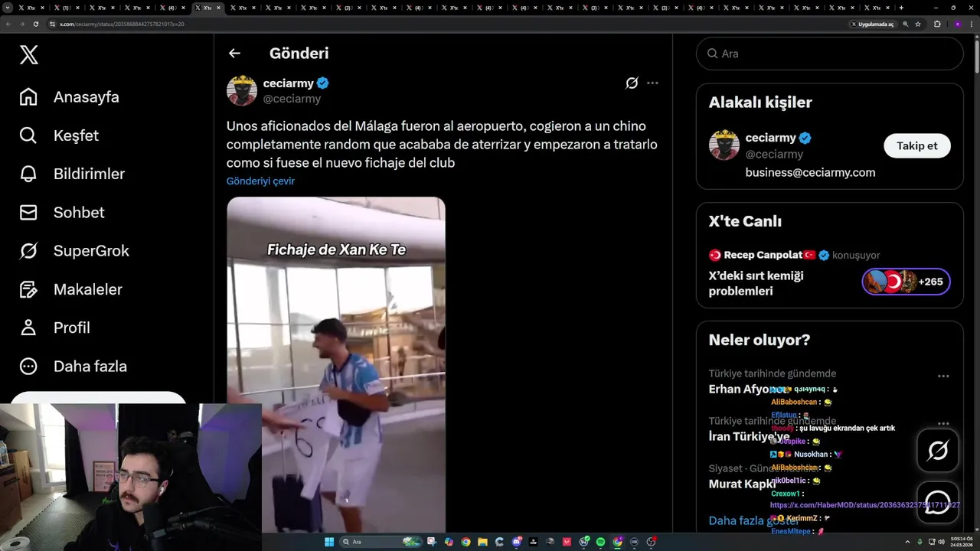Open the three-dot menu on the post
The width and height of the screenshot is (980, 551).
pyautogui.click(x=652, y=83)
